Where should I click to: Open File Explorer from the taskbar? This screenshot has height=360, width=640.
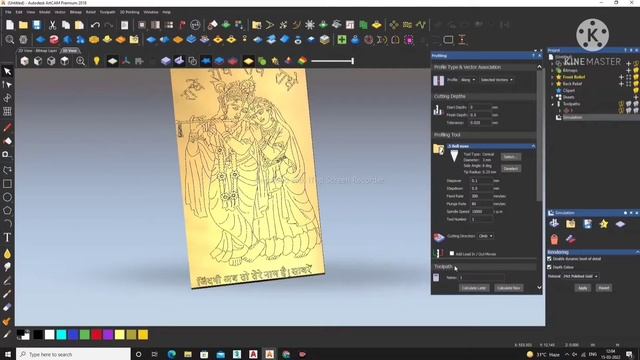188,354
